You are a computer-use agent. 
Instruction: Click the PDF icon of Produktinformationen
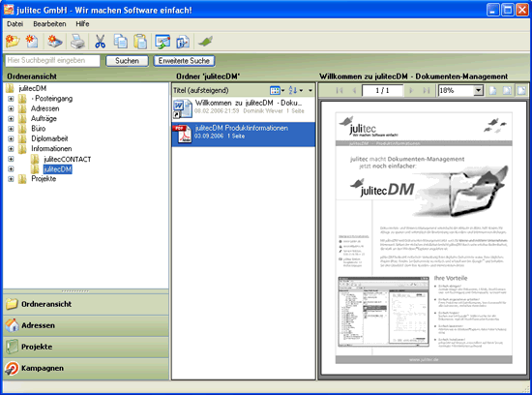click(x=183, y=135)
